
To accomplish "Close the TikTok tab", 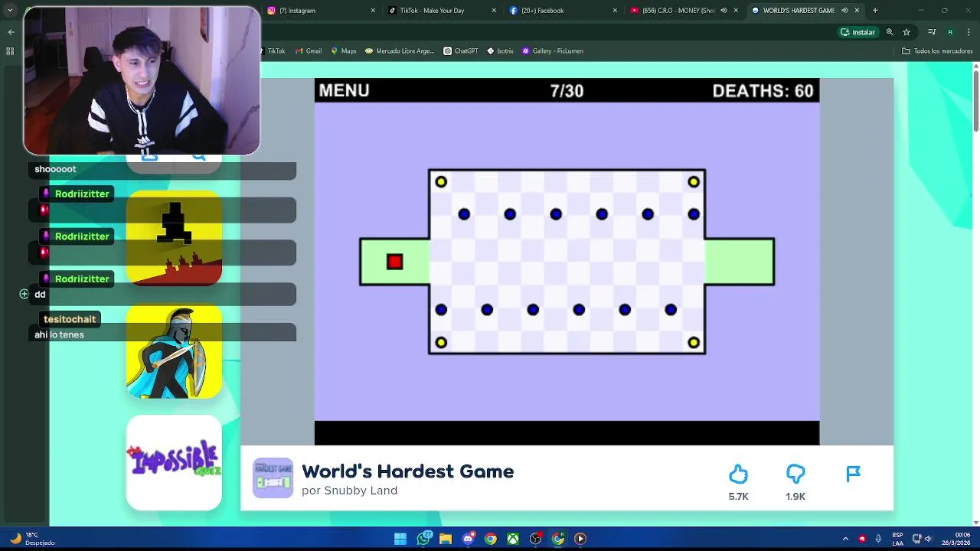I will click(x=495, y=11).
